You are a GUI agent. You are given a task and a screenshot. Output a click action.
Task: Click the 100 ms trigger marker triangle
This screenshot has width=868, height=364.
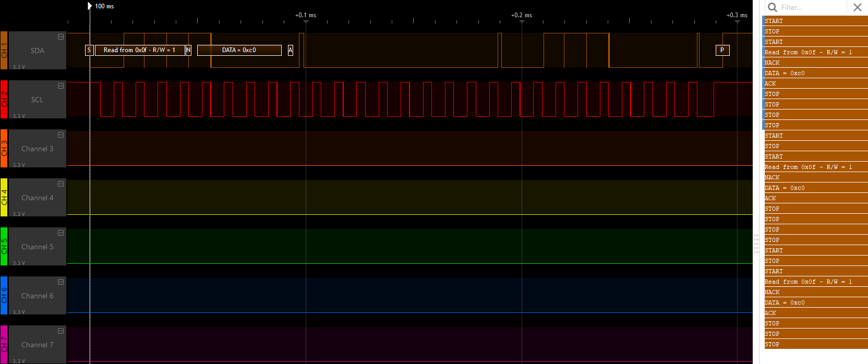point(90,6)
